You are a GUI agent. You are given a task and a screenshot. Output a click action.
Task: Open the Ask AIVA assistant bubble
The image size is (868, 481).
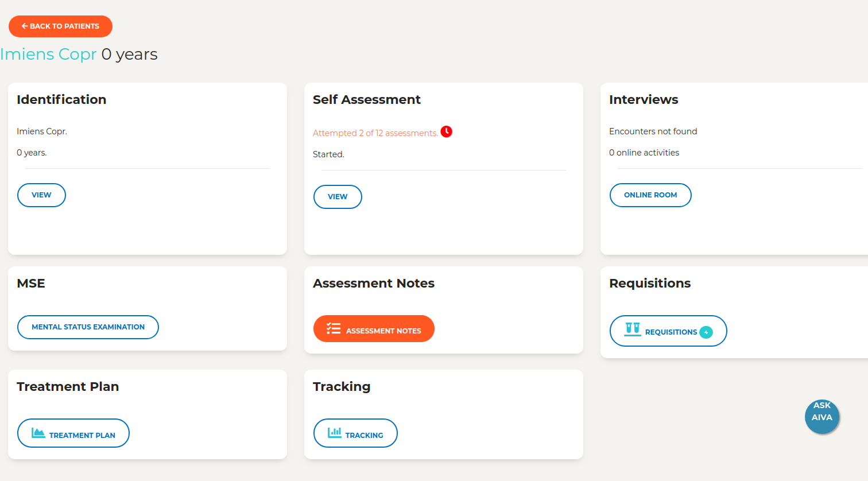coord(822,417)
